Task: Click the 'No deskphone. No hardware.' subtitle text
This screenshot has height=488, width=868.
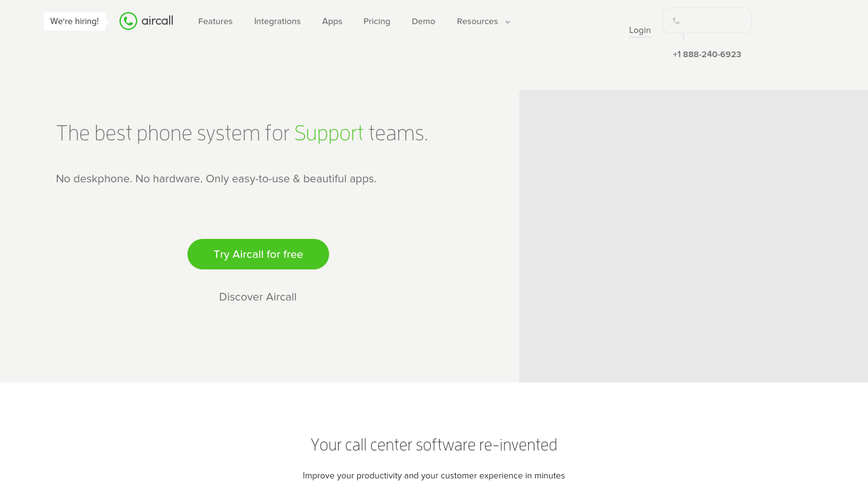Action: [x=216, y=179]
